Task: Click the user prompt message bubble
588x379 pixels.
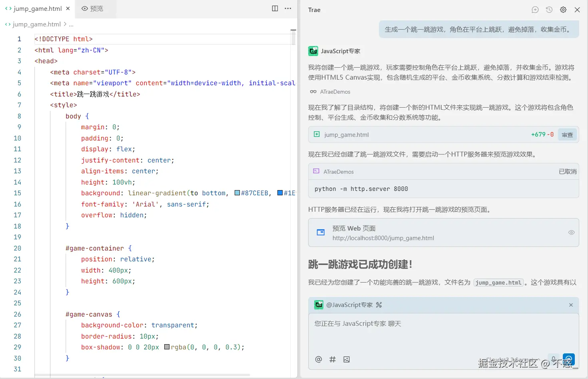Action: click(x=479, y=29)
